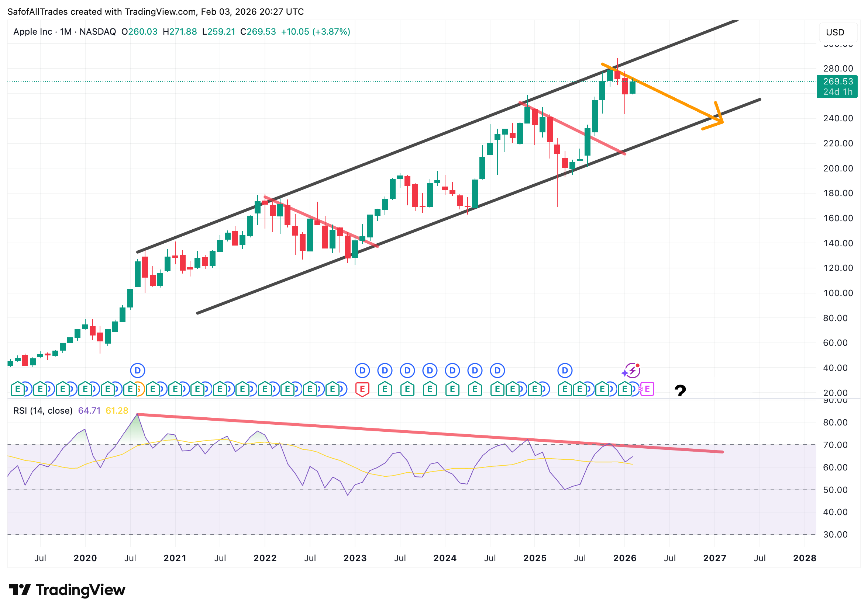
Task: Click the pink upcoming earnings E marker
Action: coord(647,389)
